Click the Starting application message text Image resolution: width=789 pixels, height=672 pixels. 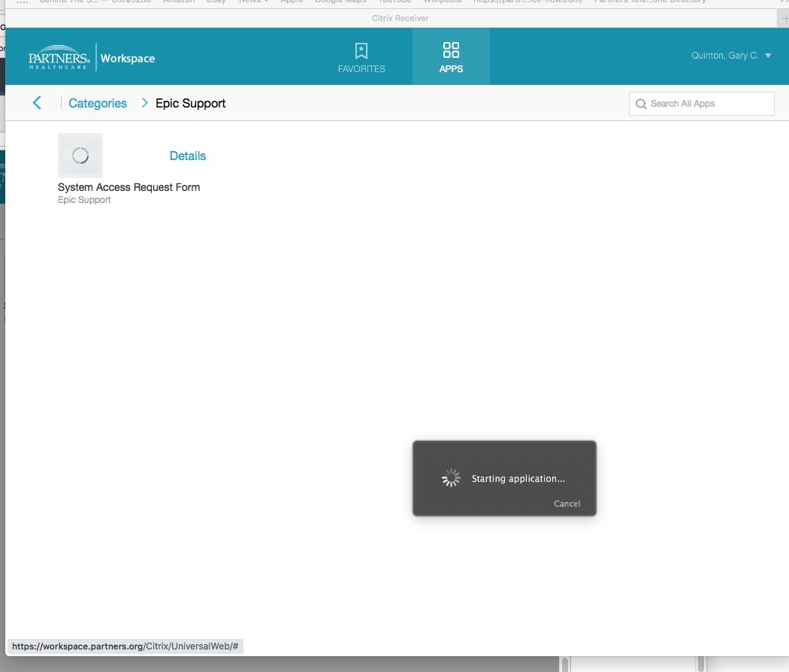518,479
